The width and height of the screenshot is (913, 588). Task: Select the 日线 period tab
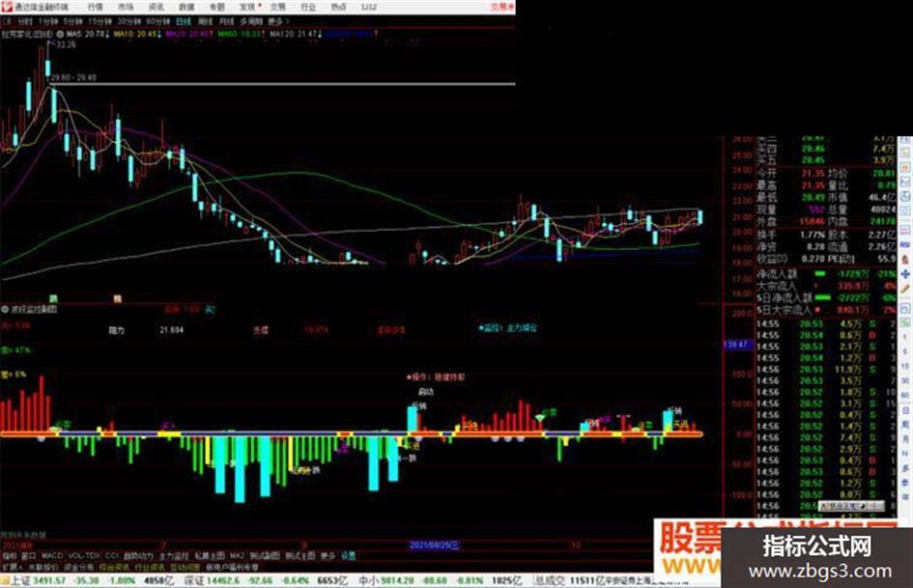(184, 21)
